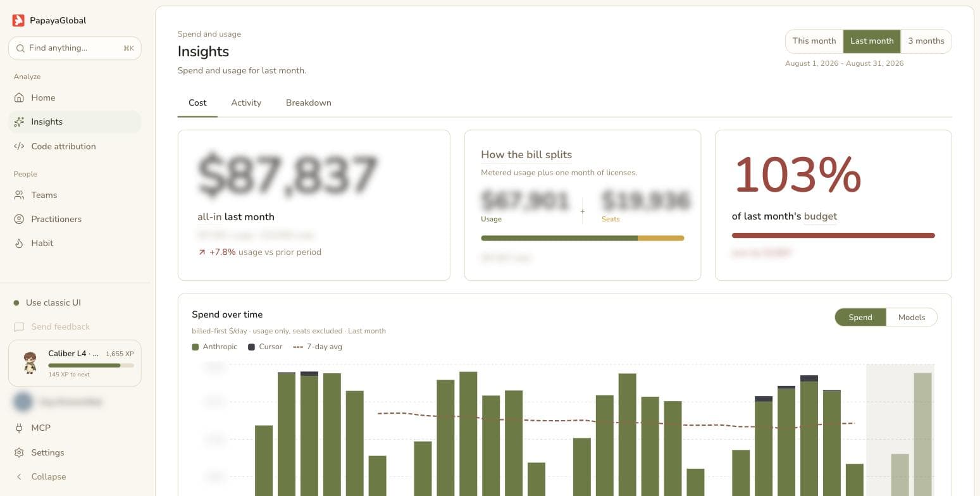Click the Spend over time title
This screenshot has height=496, width=980.
pyautogui.click(x=227, y=314)
